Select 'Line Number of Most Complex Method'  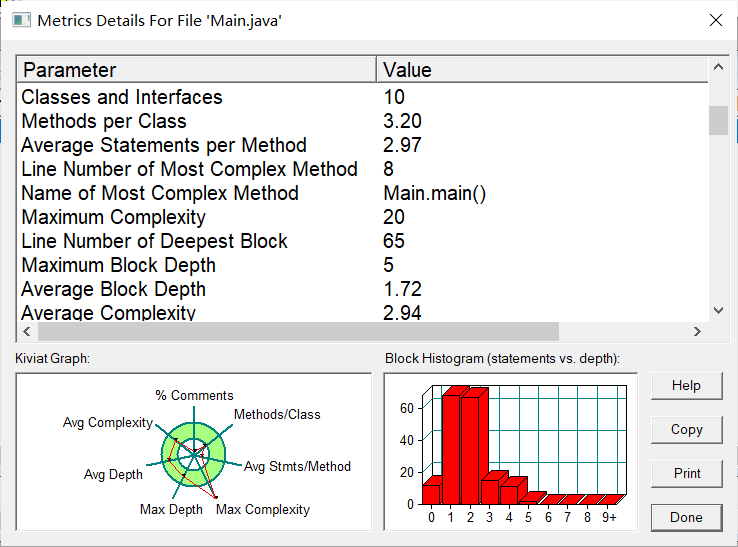[x=363, y=169]
